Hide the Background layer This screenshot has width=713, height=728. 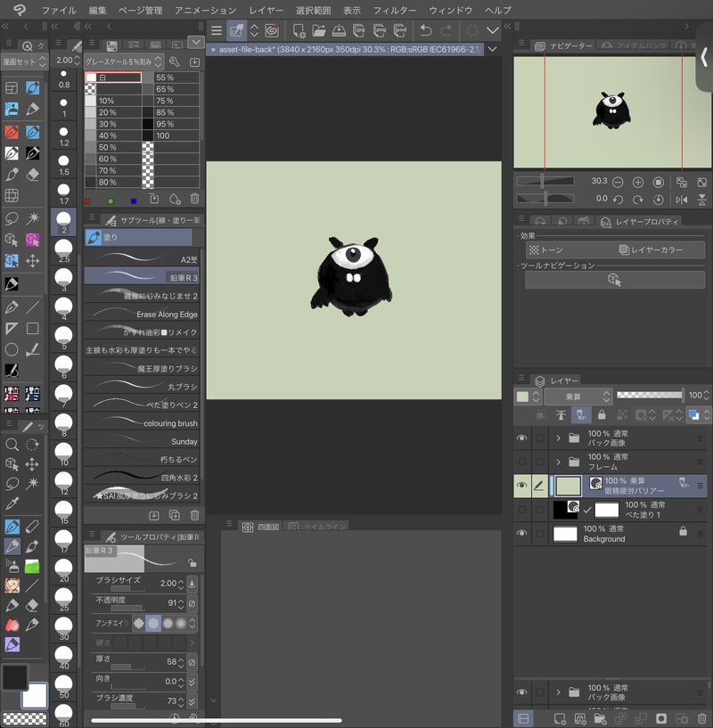(x=521, y=534)
